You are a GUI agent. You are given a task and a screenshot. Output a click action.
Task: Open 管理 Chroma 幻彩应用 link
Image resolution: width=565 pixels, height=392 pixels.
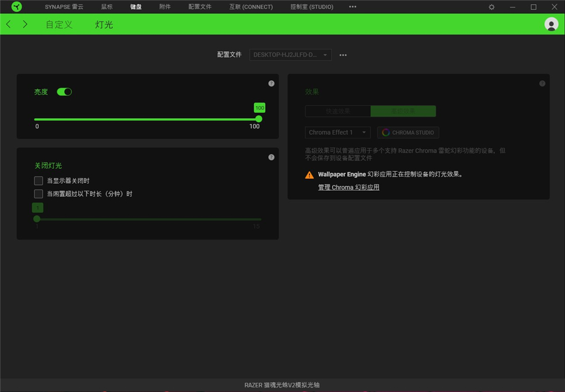(348, 187)
